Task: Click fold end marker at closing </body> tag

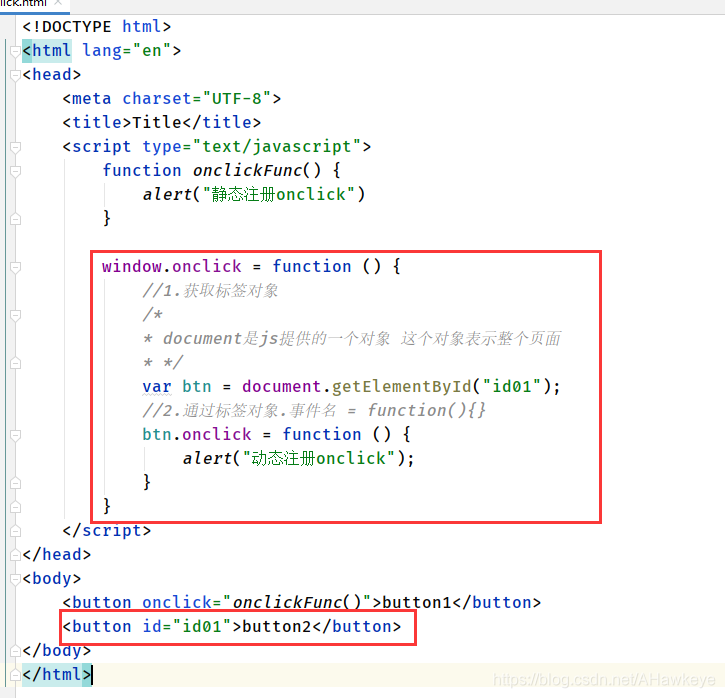Action: coord(15,651)
